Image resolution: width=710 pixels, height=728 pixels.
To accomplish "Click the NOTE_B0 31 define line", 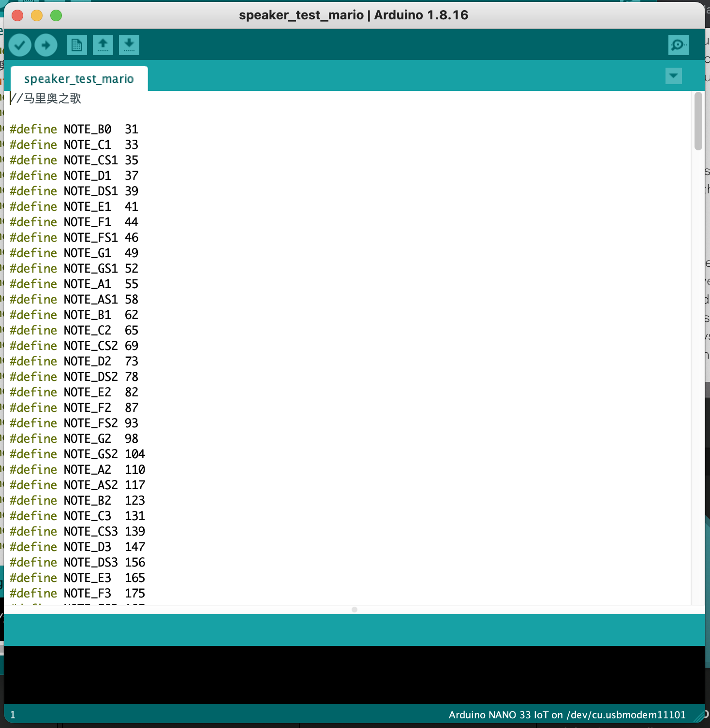I will (x=74, y=129).
